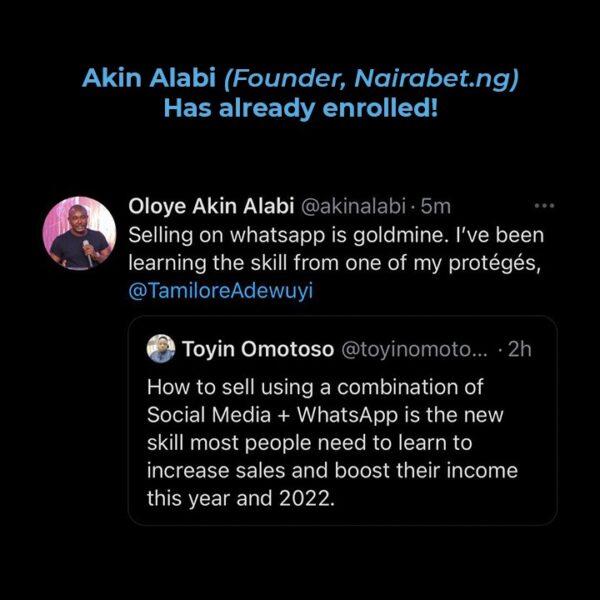Open the @akinalabi handle
Image resolution: width=600 pixels, height=600 pixels.
point(353,207)
